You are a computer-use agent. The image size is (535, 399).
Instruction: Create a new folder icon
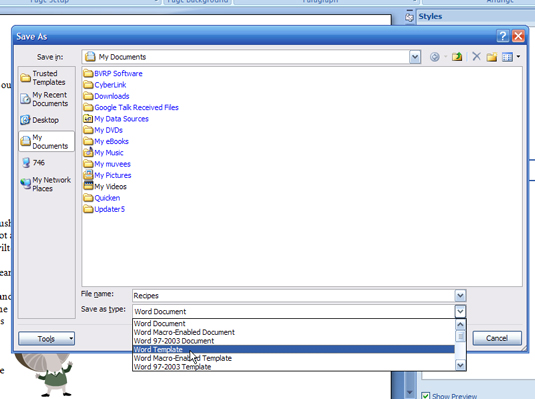pyautogui.click(x=492, y=57)
